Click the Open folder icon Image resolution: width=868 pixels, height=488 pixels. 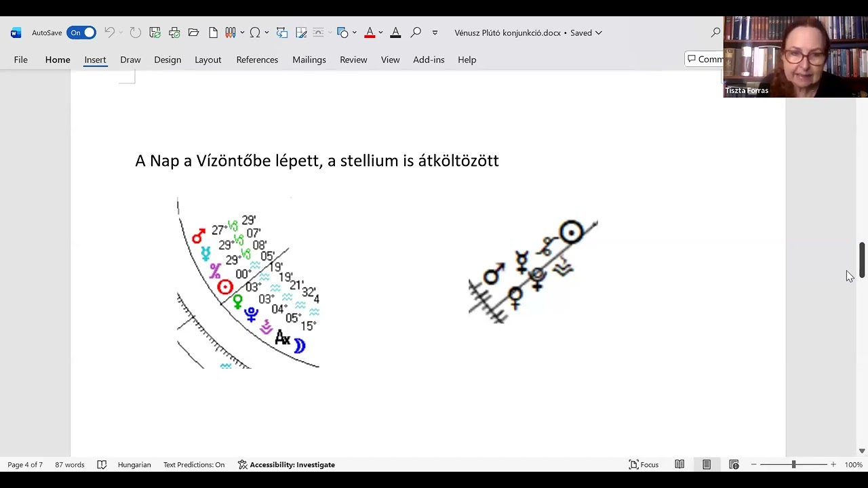[x=193, y=33]
